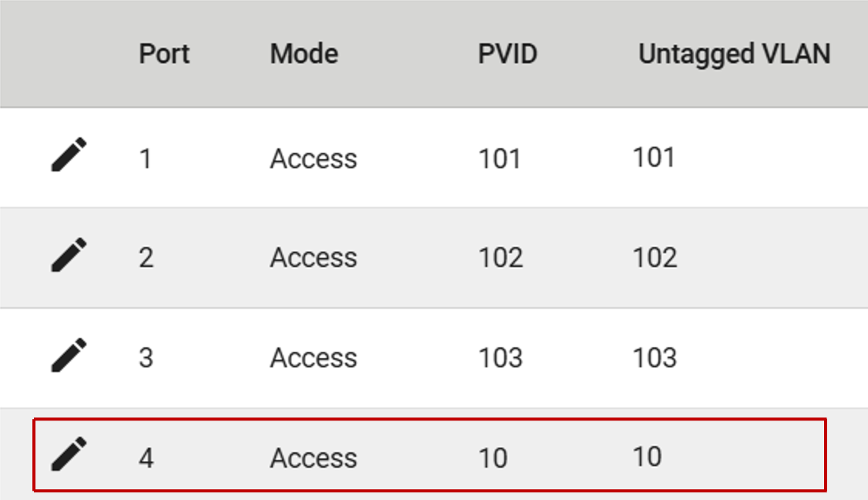Select PVID value 102 in port 2 row
The width and height of the screenshot is (868, 500).
tap(500, 258)
